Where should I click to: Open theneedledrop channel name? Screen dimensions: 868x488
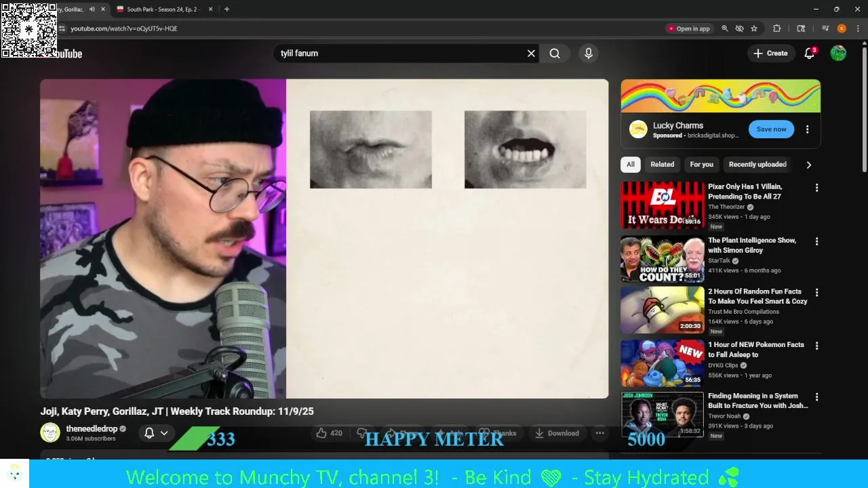pos(92,429)
